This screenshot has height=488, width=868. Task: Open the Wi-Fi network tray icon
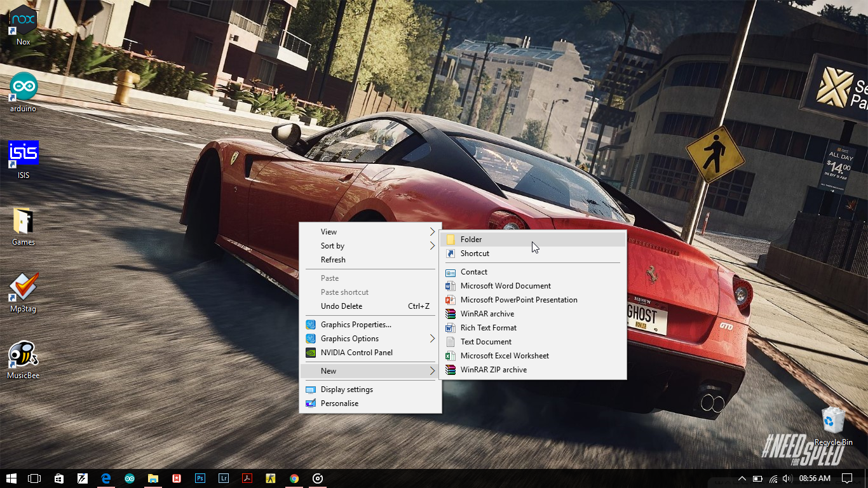pos(773,478)
